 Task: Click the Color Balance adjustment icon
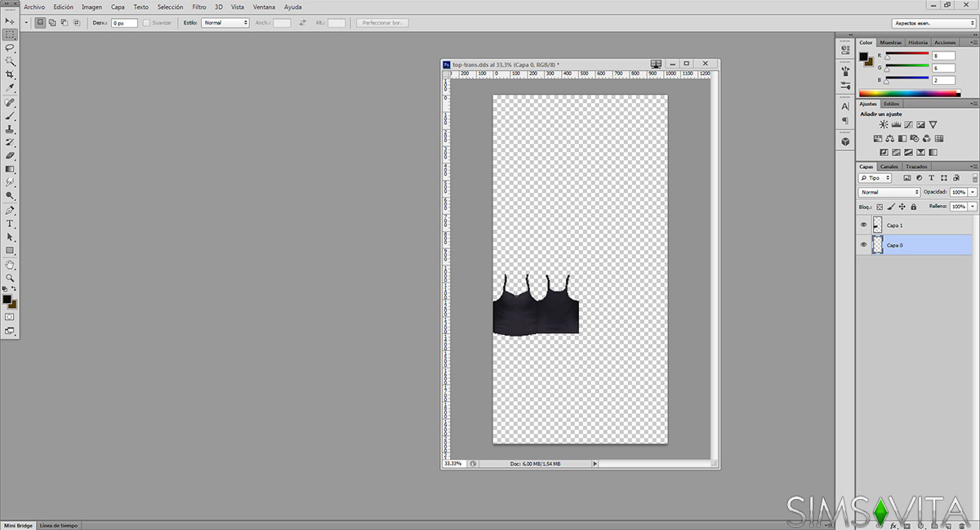pyautogui.click(x=890, y=139)
